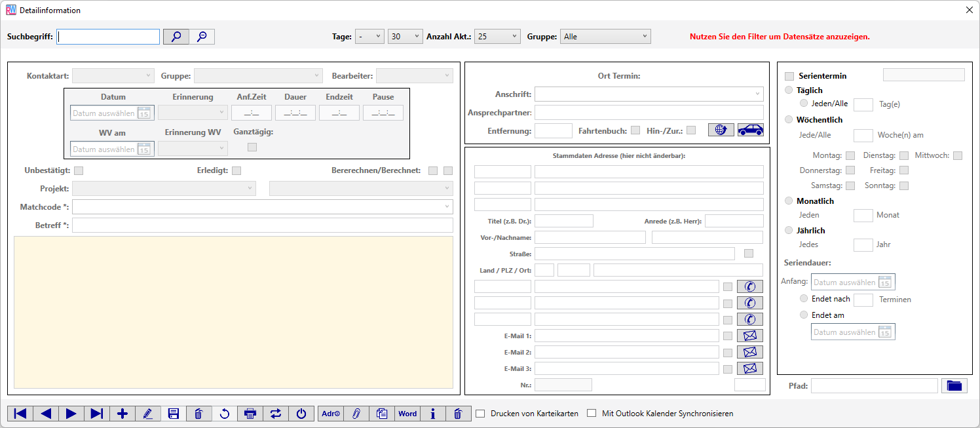980x428 pixels.
Task: Open the calendar picker under Endet am
Action: click(884, 332)
